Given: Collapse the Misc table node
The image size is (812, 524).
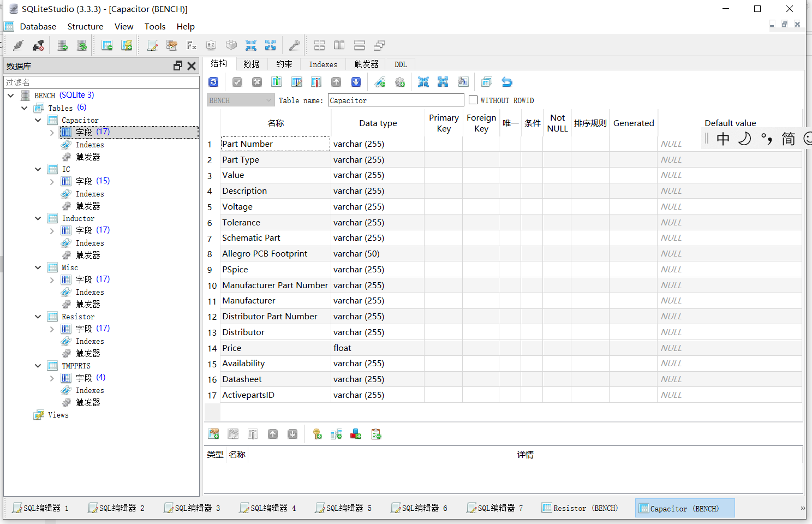Looking at the screenshot, I should pyautogui.click(x=38, y=267).
